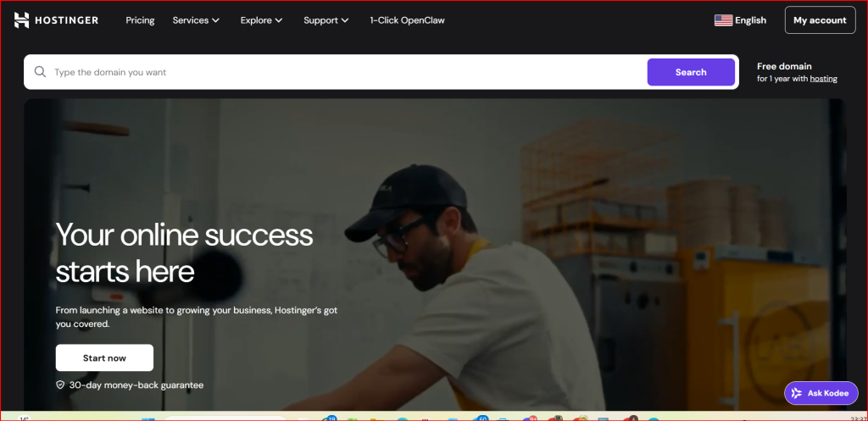Click the Hostinger H logo icon

21,20
